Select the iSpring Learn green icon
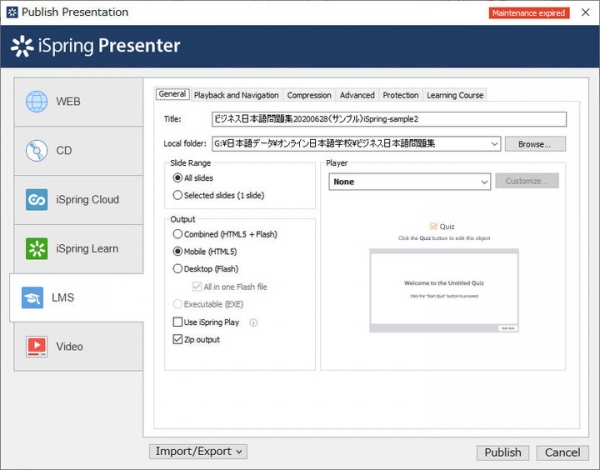This screenshot has height=470, width=600. pos(37,248)
